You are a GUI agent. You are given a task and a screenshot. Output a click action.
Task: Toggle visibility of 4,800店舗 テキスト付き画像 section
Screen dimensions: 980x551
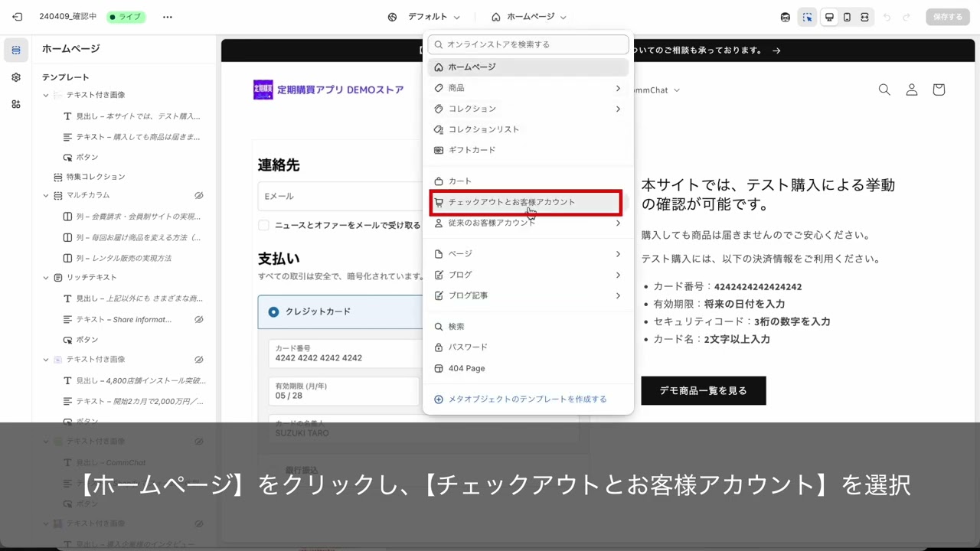coord(199,360)
